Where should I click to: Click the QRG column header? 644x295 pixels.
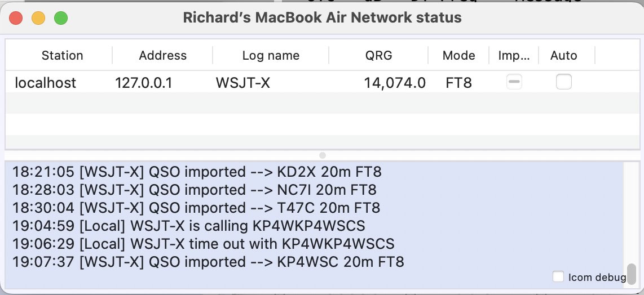click(378, 55)
